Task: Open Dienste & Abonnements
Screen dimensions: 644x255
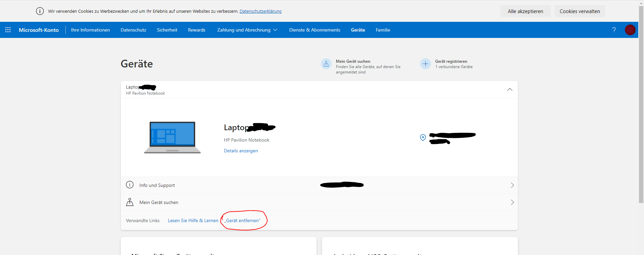Action: (315, 30)
